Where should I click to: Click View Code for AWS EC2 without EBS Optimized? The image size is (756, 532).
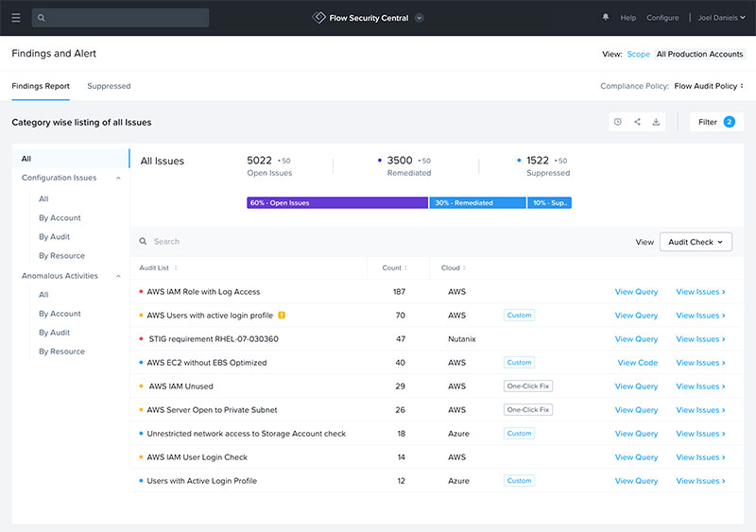click(637, 363)
